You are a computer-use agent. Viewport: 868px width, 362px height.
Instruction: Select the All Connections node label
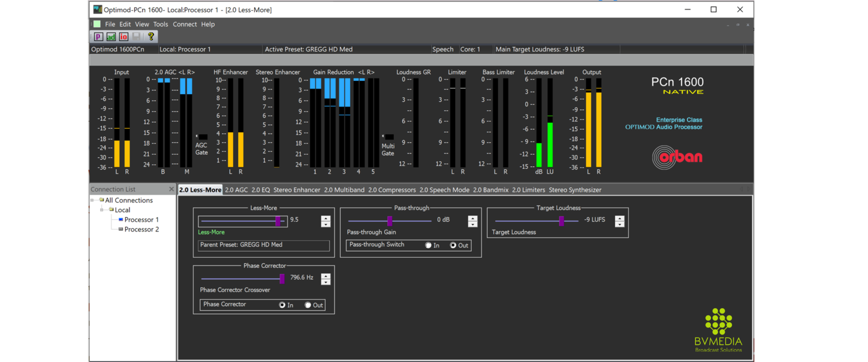[x=129, y=200]
